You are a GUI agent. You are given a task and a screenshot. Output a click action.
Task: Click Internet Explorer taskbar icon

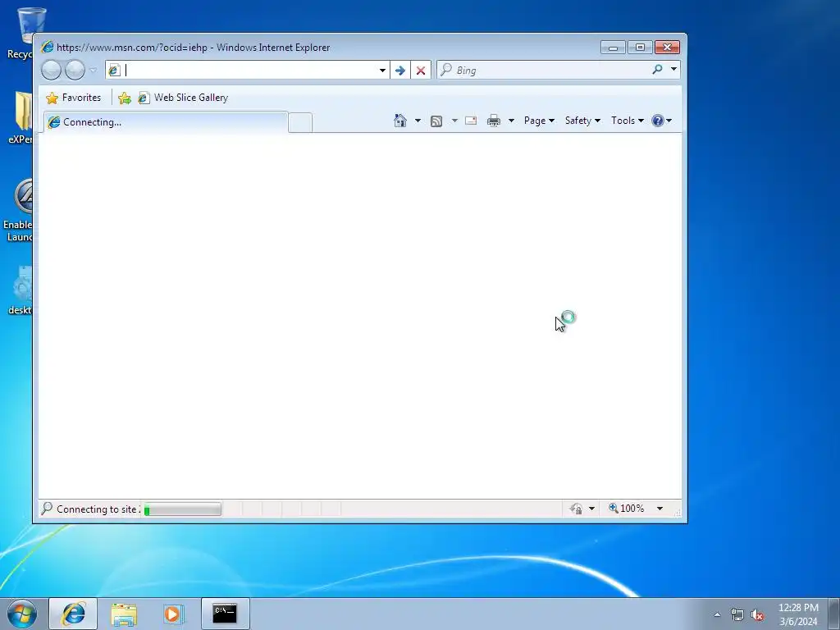tap(73, 614)
